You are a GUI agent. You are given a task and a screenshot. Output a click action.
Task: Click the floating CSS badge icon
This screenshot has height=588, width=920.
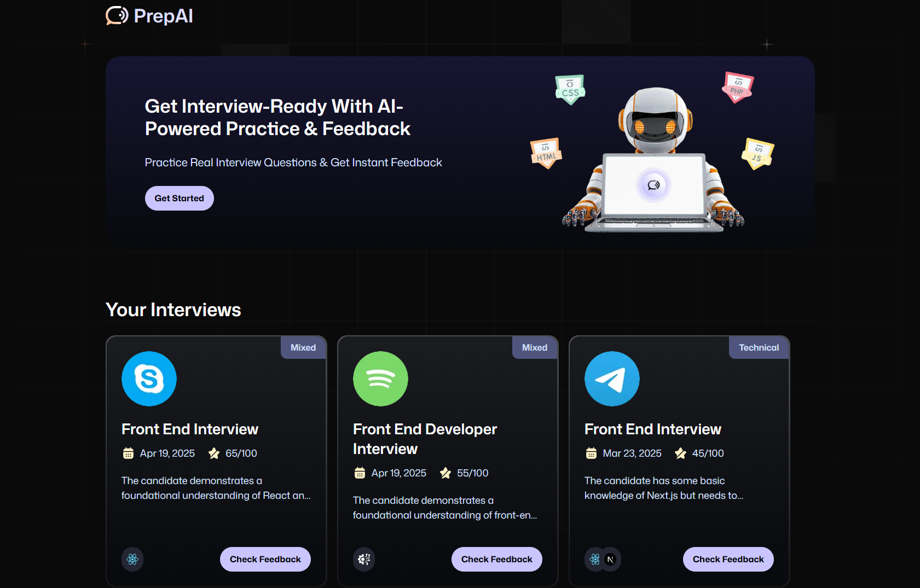(570, 90)
